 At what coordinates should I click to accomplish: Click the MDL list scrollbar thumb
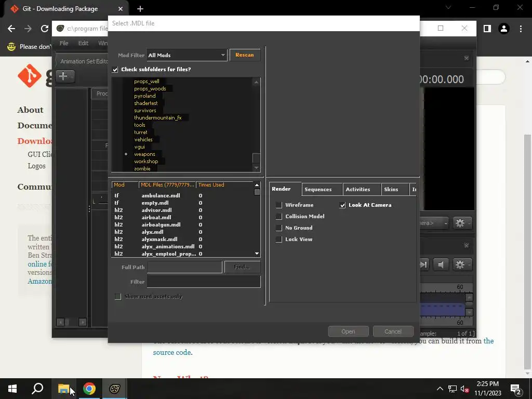coord(257,192)
